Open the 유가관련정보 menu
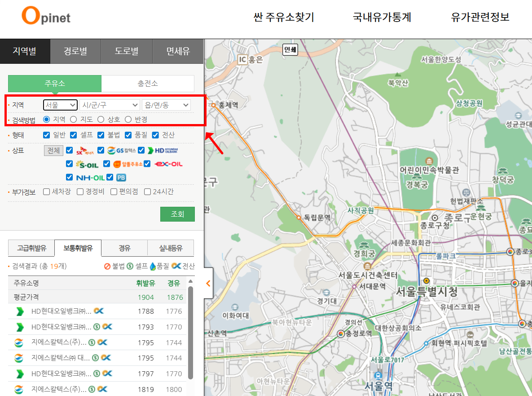The width and height of the screenshot is (532, 396). pyautogui.click(x=480, y=17)
